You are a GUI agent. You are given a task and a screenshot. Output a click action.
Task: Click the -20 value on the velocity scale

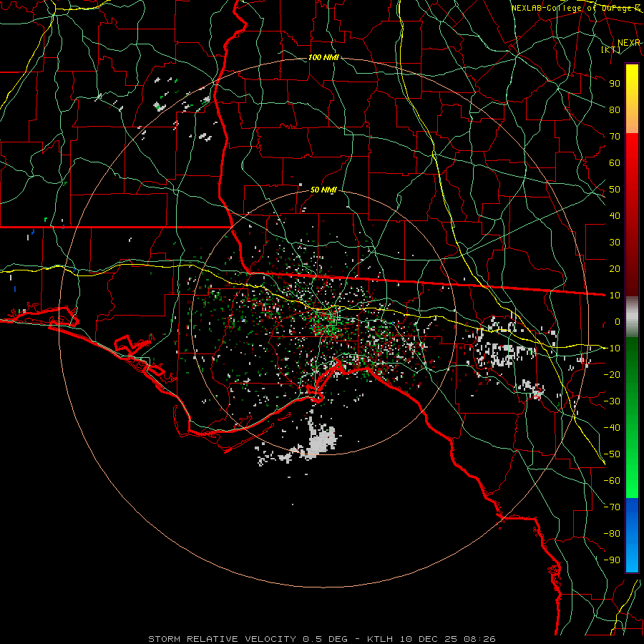tap(612, 374)
